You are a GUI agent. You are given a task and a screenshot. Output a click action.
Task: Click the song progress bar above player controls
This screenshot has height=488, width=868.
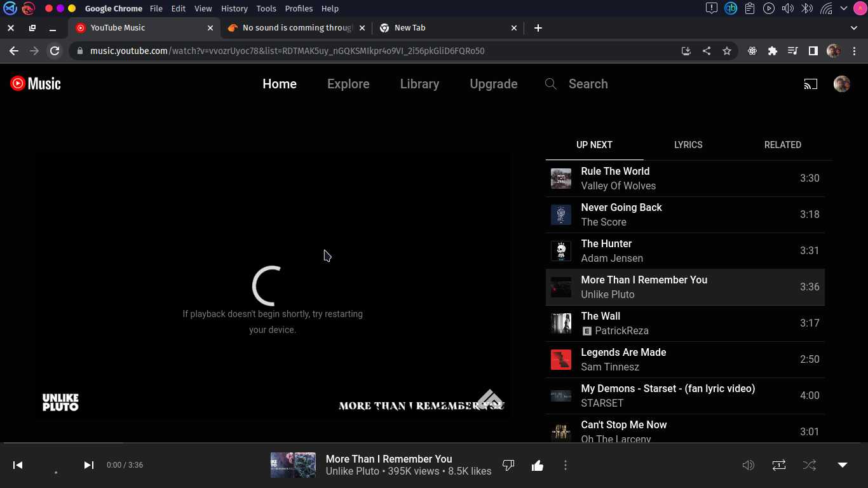click(434, 443)
